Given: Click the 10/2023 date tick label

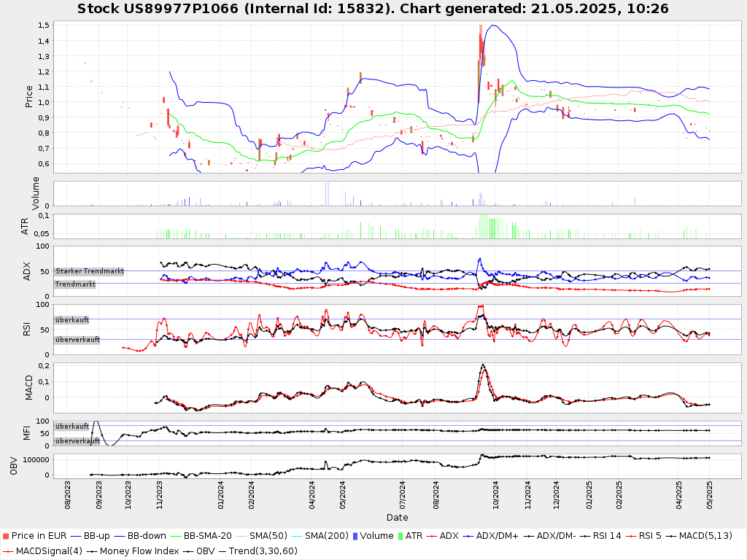Looking at the screenshot, I should point(128,495).
